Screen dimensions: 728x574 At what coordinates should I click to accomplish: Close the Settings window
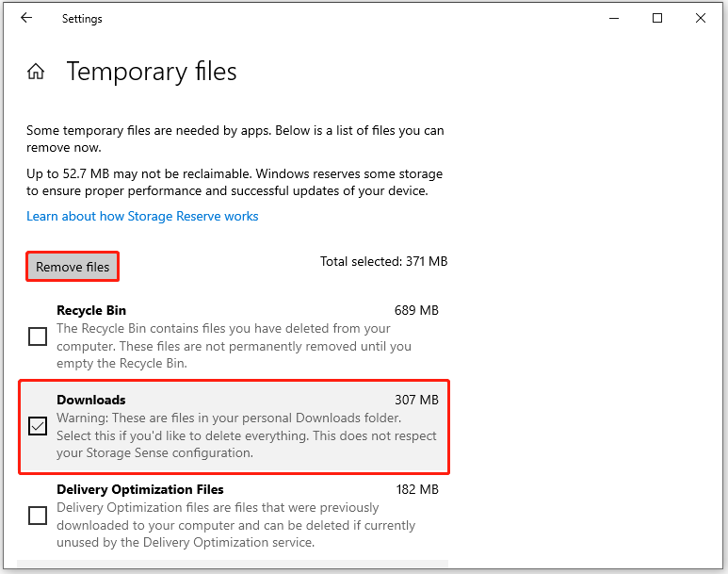point(702,18)
